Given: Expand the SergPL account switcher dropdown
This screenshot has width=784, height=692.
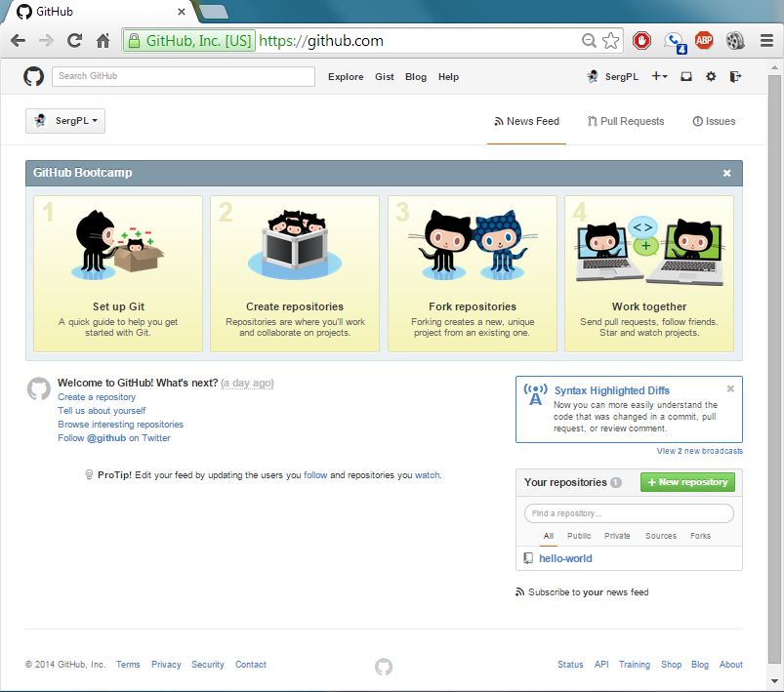Looking at the screenshot, I should (x=65, y=121).
